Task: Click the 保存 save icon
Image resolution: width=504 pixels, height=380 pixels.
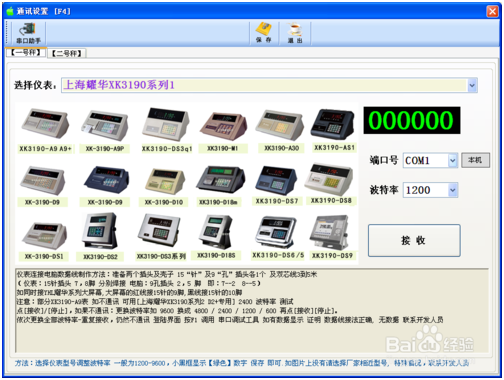Action: (264, 33)
